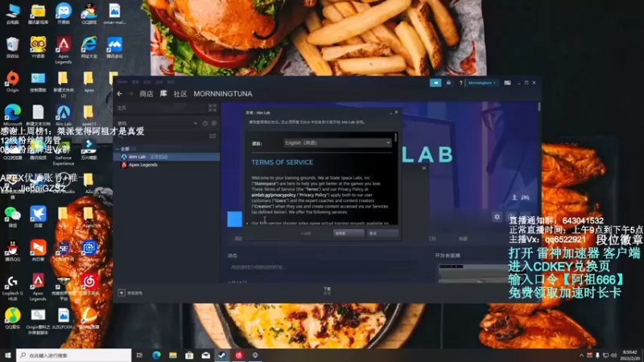Click the blue play button on Aim Lab page
This screenshot has height=362, width=644.
234,219
